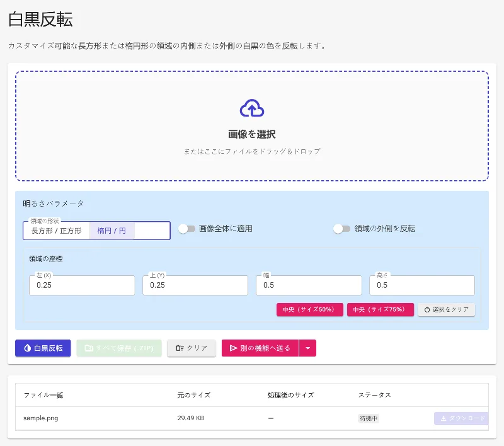Click the cloud upload icon

[x=252, y=108]
